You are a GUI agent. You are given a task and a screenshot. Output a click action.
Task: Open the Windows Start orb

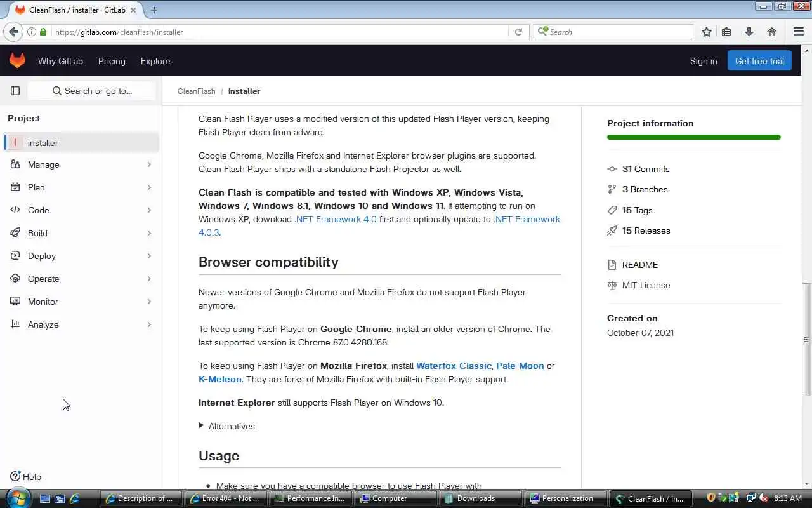click(x=18, y=497)
